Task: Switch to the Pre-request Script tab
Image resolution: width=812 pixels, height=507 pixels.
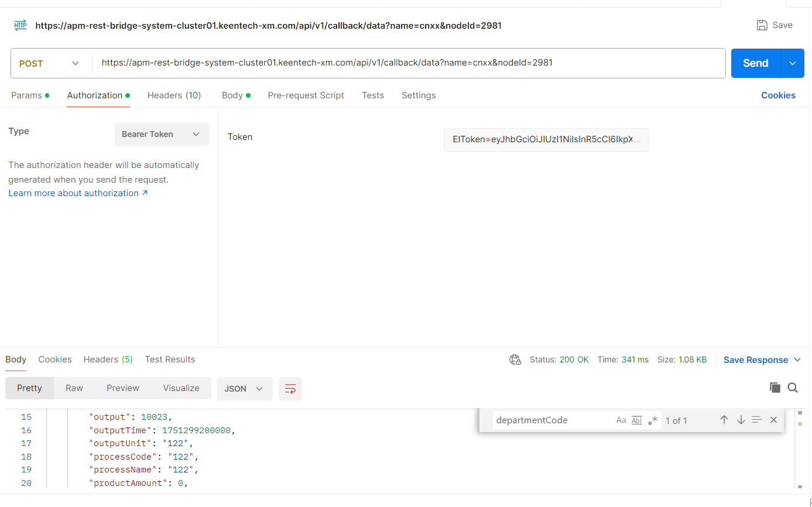Action: (306, 95)
